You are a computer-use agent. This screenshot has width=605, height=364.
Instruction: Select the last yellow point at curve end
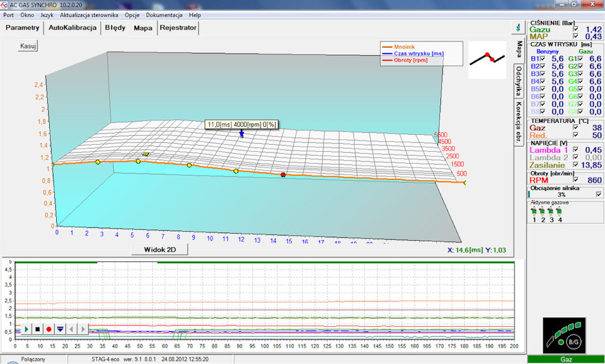[465, 183]
